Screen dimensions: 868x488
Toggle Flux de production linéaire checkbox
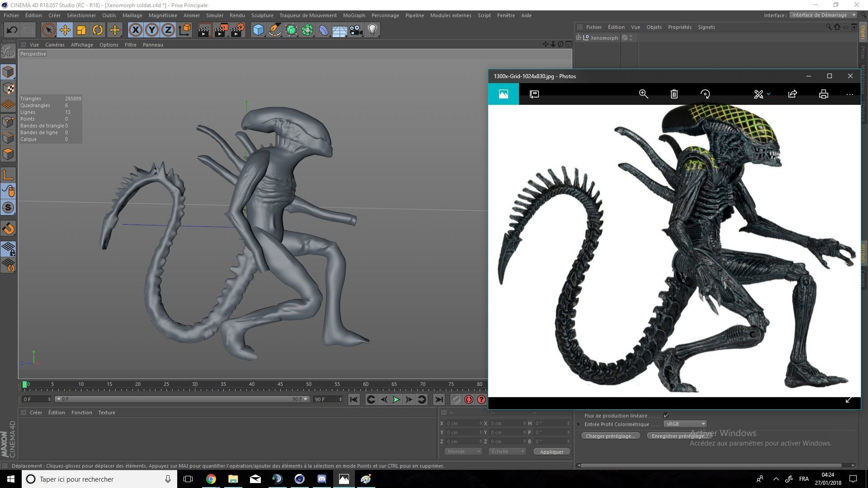[666, 416]
